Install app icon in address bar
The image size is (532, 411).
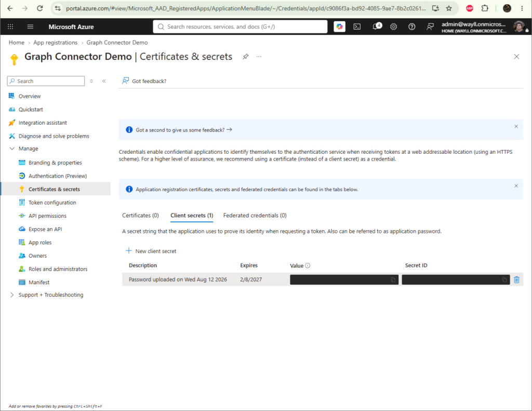(x=436, y=8)
